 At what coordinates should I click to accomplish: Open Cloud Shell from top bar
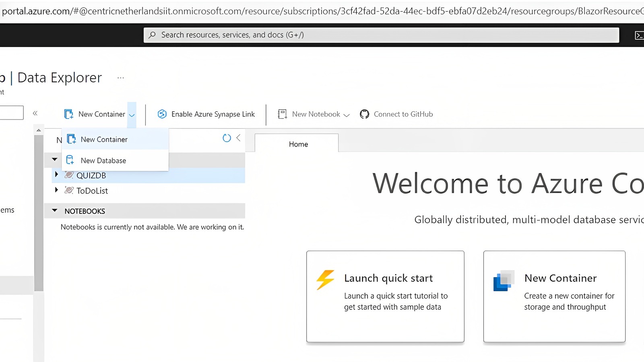(x=639, y=35)
